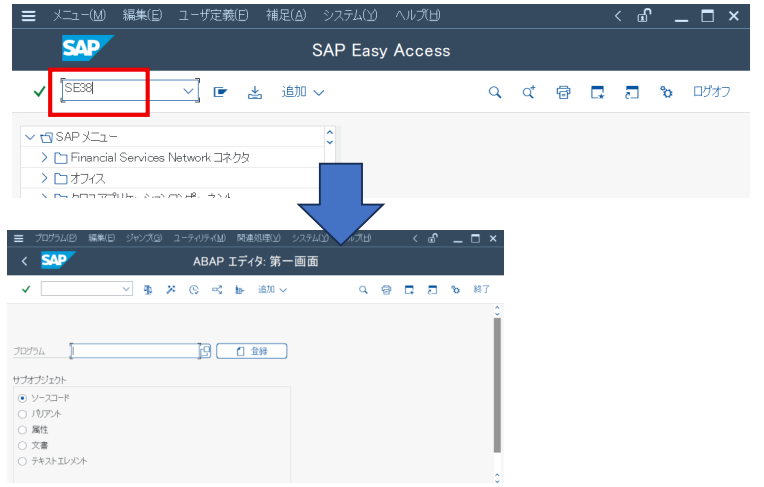Click the download icon in SAP Easy Access toolbar
This screenshot has height=487, width=764.
coord(255,92)
